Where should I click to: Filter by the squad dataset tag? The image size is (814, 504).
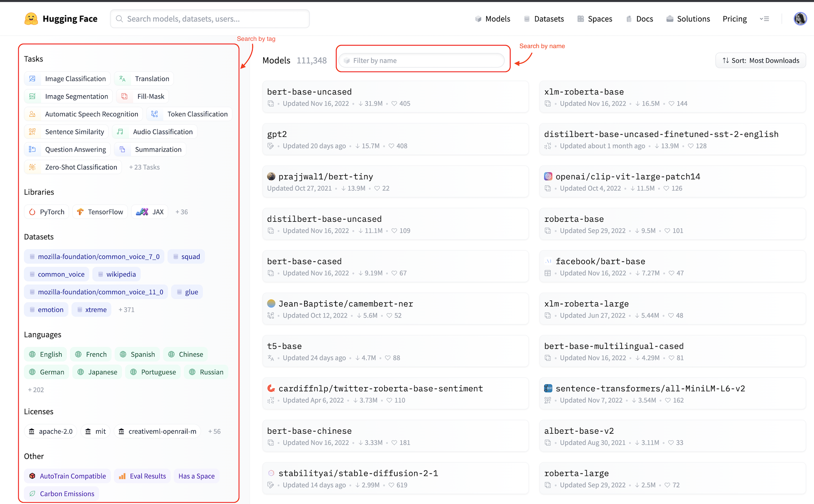coord(186,256)
